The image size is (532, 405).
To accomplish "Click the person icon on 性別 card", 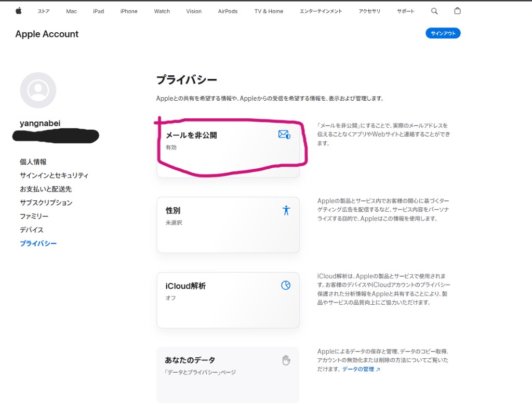I will click(286, 210).
